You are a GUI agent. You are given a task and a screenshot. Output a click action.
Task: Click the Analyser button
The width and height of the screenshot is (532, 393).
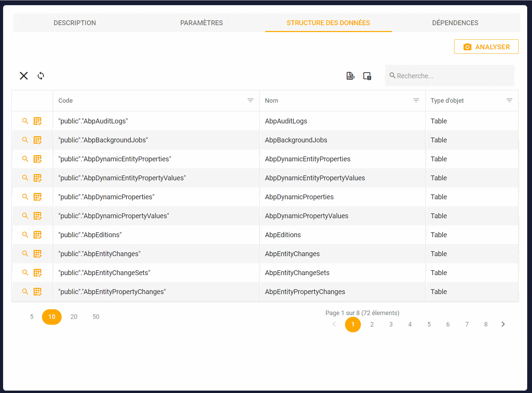pos(486,47)
